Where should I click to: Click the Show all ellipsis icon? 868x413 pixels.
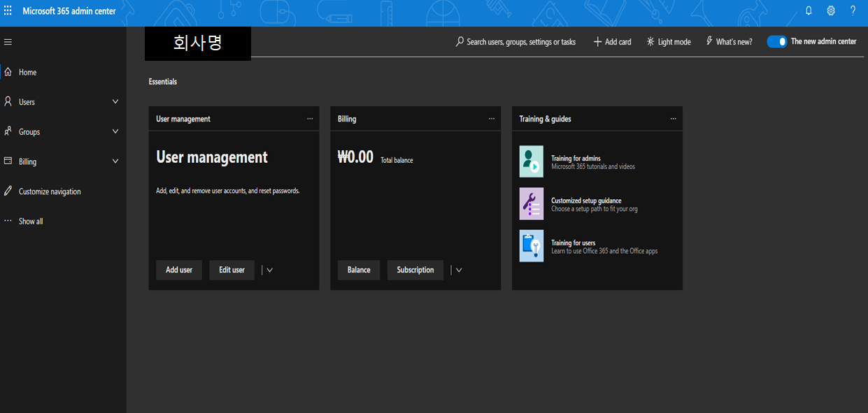[x=8, y=221]
